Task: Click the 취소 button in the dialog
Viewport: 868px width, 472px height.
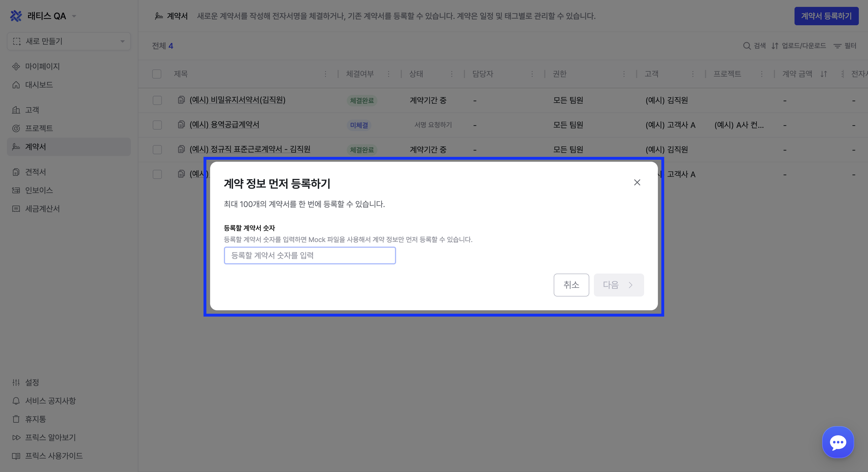Action: click(571, 285)
